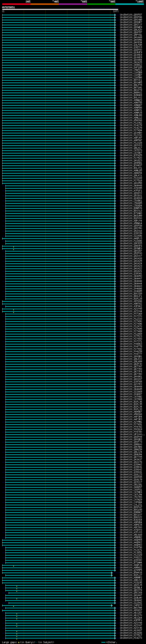This screenshot has height=644, width=146.
Task: Open hit UniRef100_Q9XF87
Action: [131, 15]
